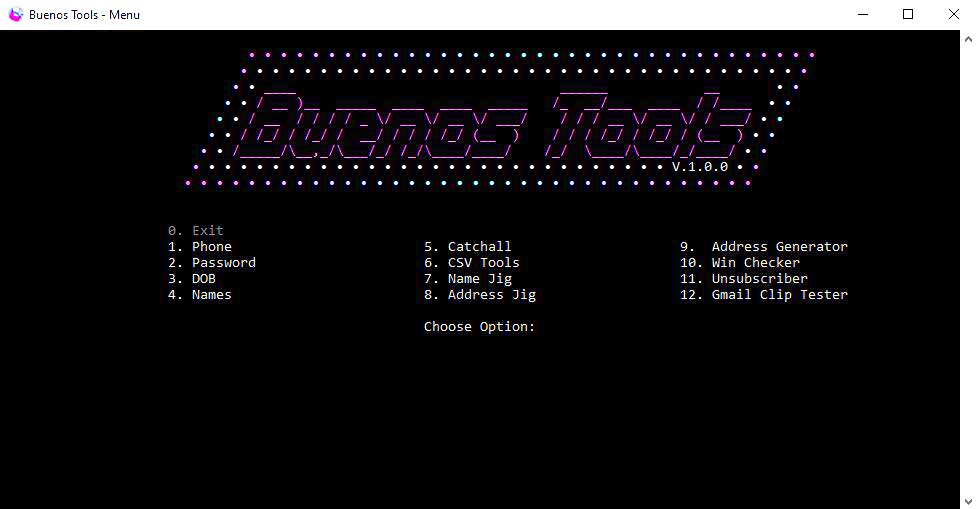Select the '2. Password' option
977x509 pixels.
click(212, 263)
